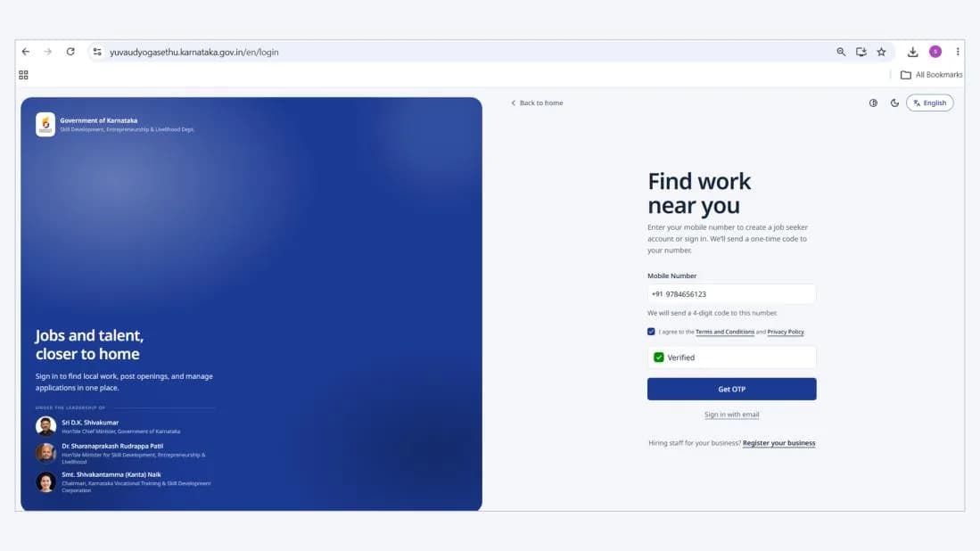View site information icon beside the URL

coord(97,52)
